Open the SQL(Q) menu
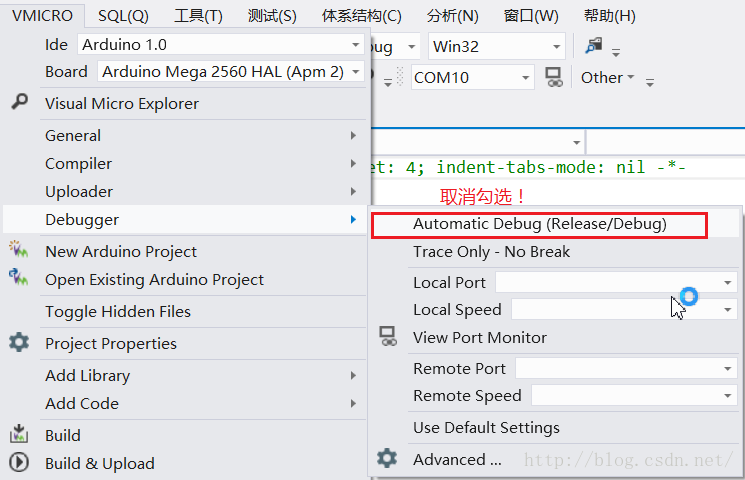 [x=123, y=16]
